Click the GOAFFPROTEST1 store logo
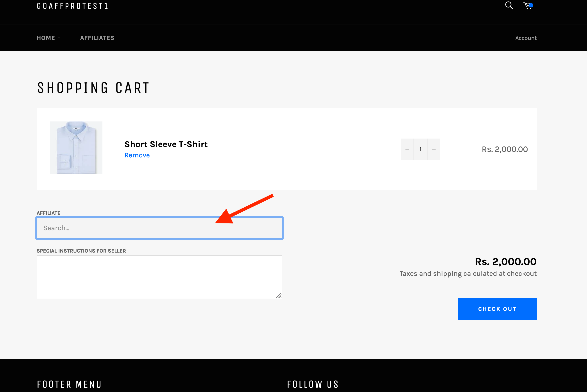Viewport: 587px width, 392px height. click(x=72, y=6)
